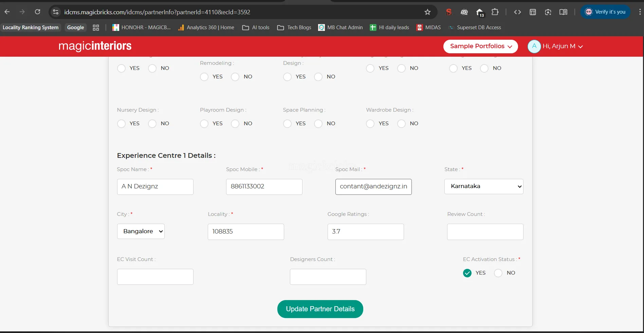Open the Tech Blogs bookmark folder
Image resolution: width=644 pixels, height=333 pixels.
point(294,27)
